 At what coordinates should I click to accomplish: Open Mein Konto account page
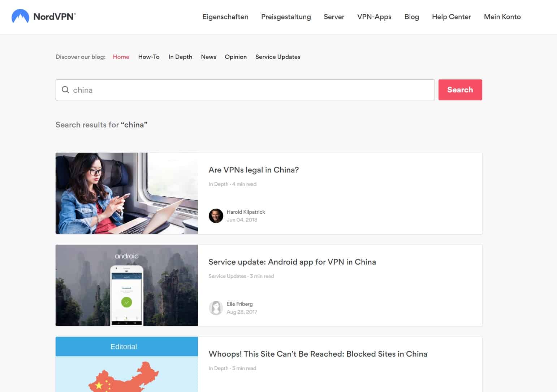(x=502, y=17)
